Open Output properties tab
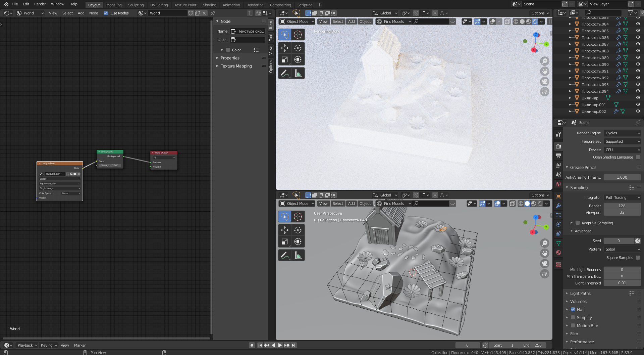Image resolution: width=644 pixels, height=355 pixels. pyautogui.click(x=558, y=156)
